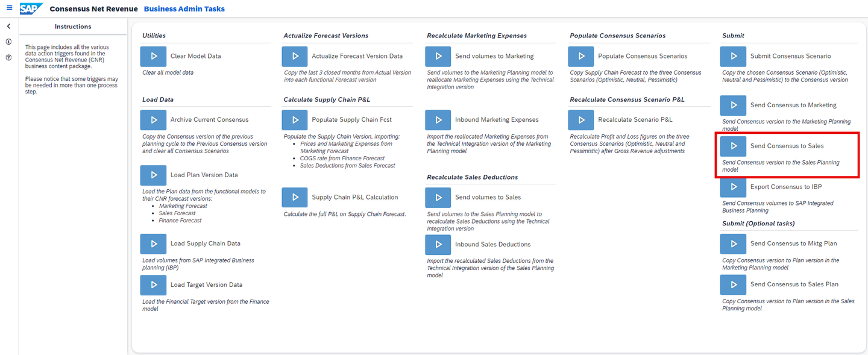The width and height of the screenshot is (868, 355).
Task: Run the Inbound Sales Deductions trigger
Action: (438, 245)
